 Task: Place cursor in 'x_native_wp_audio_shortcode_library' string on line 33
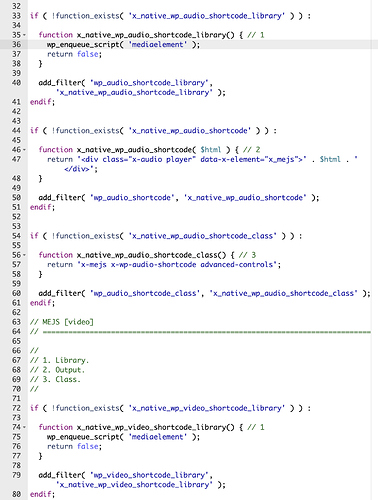207,16
